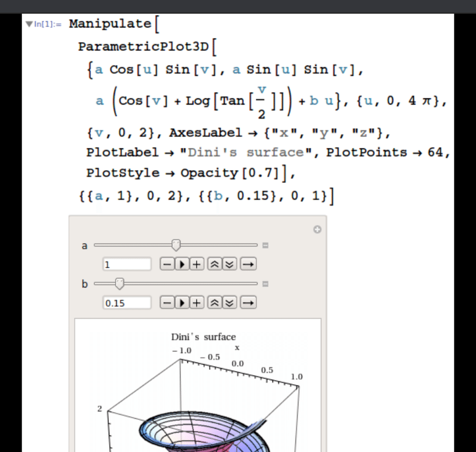The width and height of the screenshot is (476, 452).
Task: Click "PlotStyle" option in the code
Action: pyautogui.click(x=123, y=173)
